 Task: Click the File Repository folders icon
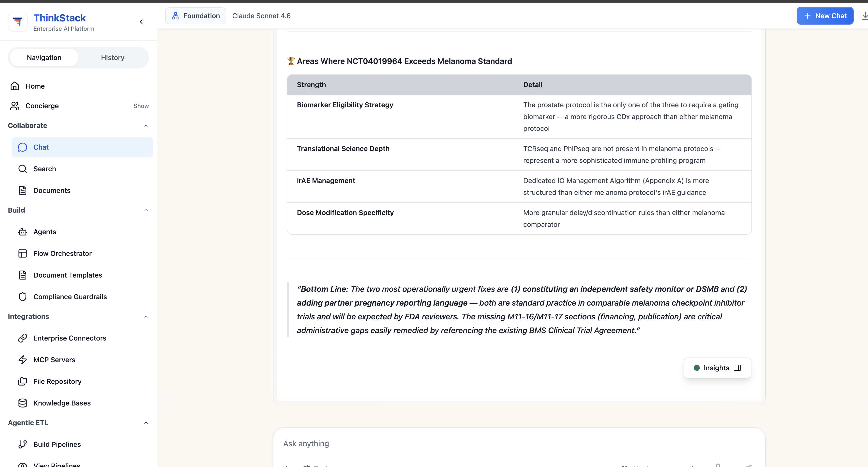click(23, 381)
